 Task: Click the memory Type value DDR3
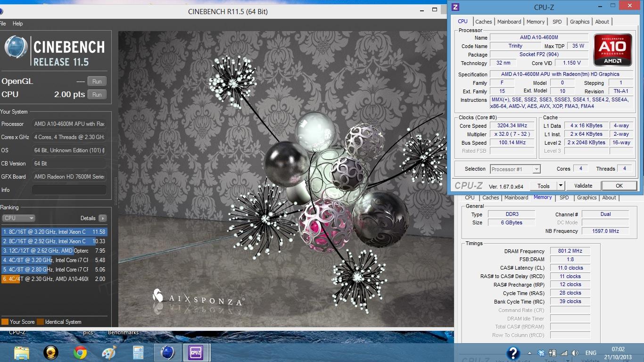pyautogui.click(x=512, y=214)
